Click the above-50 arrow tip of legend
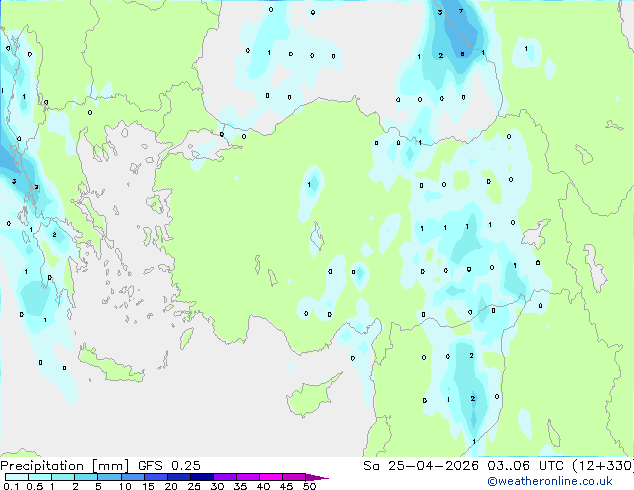This screenshot has height=490, width=634. [317, 477]
